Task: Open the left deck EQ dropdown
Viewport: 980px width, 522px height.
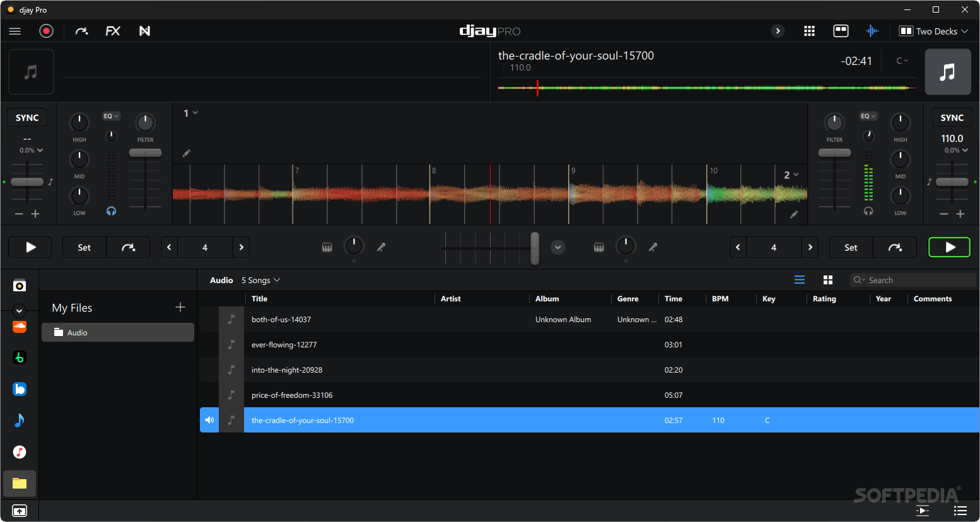Action: point(111,116)
